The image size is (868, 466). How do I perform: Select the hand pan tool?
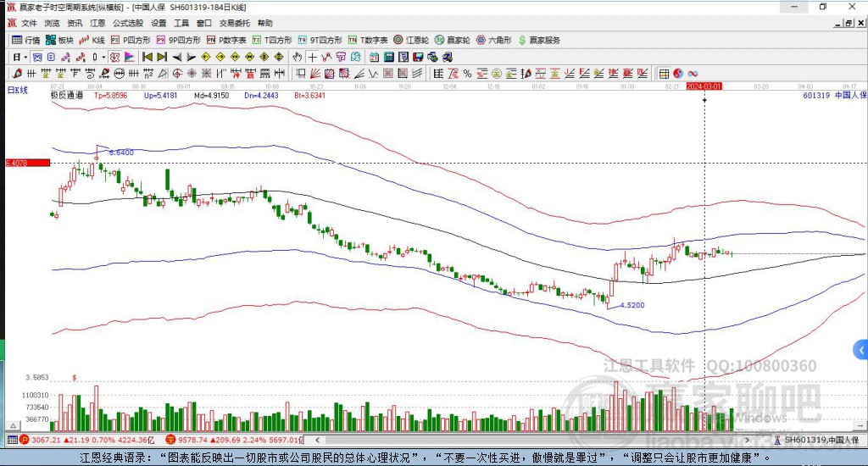(x=298, y=57)
